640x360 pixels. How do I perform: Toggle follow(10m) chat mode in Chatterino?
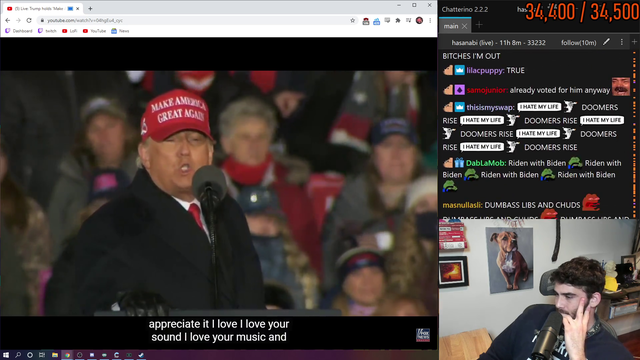tap(578, 42)
